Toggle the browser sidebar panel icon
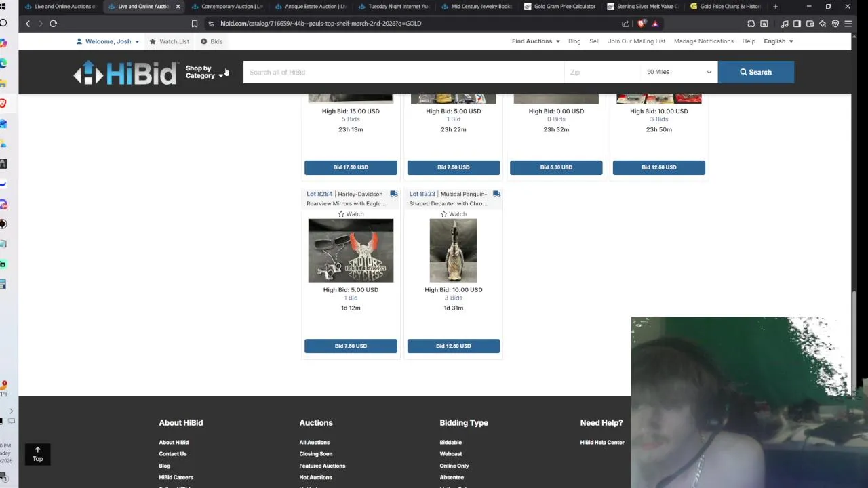Image resolution: width=868 pixels, height=488 pixels. pos(797,23)
